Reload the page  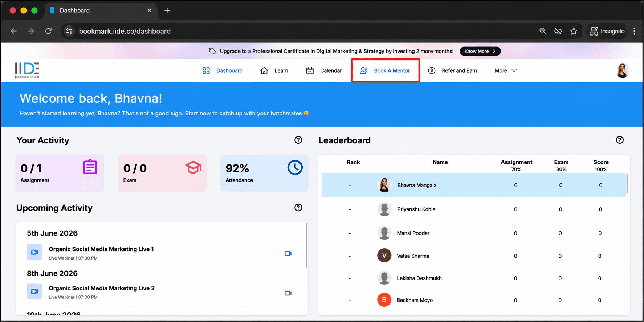(x=48, y=31)
